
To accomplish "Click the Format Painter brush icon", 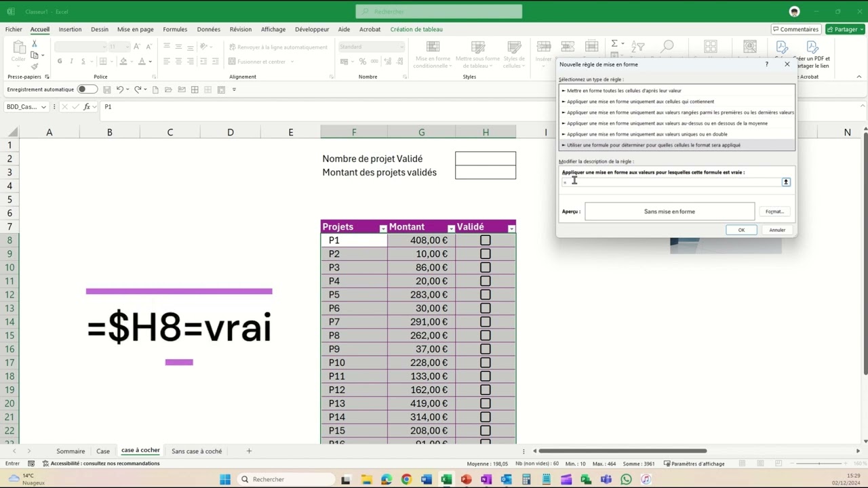I will (x=35, y=66).
